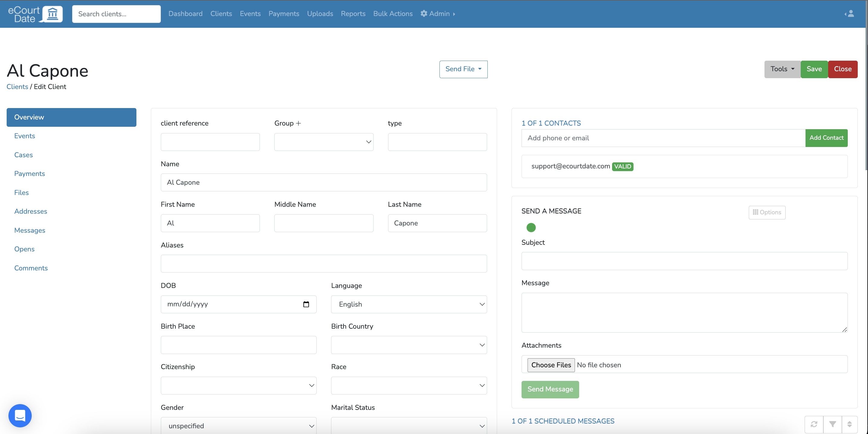Click the Aliases input field
868x434 pixels.
coord(324,263)
